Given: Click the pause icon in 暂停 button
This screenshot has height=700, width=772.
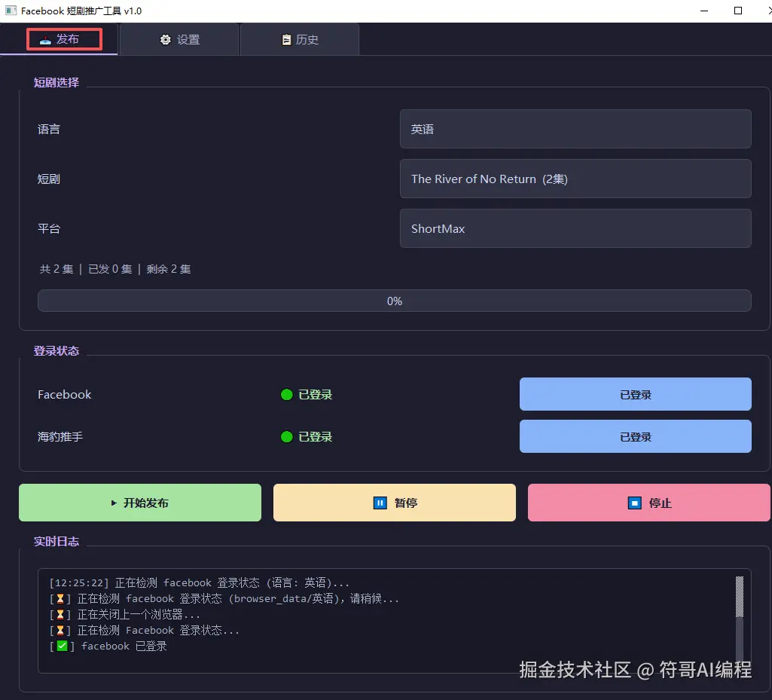Looking at the screenshot, I should point(380,503).
